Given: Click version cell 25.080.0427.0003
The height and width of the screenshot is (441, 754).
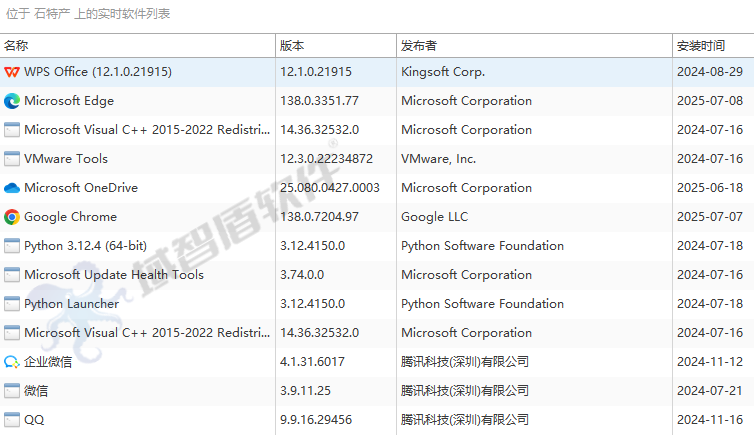Looking at the screenshot, I should tap(330, 188).
